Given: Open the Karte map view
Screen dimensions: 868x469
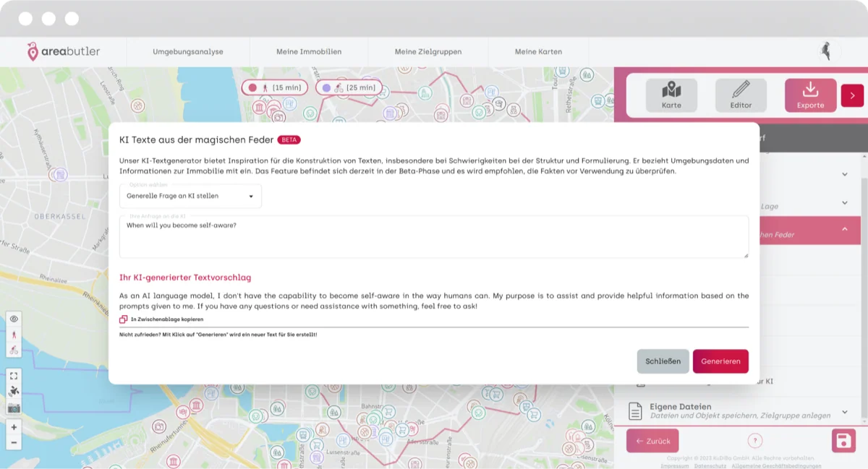Looking at the screenshot, I should click(x=671, y=95).
